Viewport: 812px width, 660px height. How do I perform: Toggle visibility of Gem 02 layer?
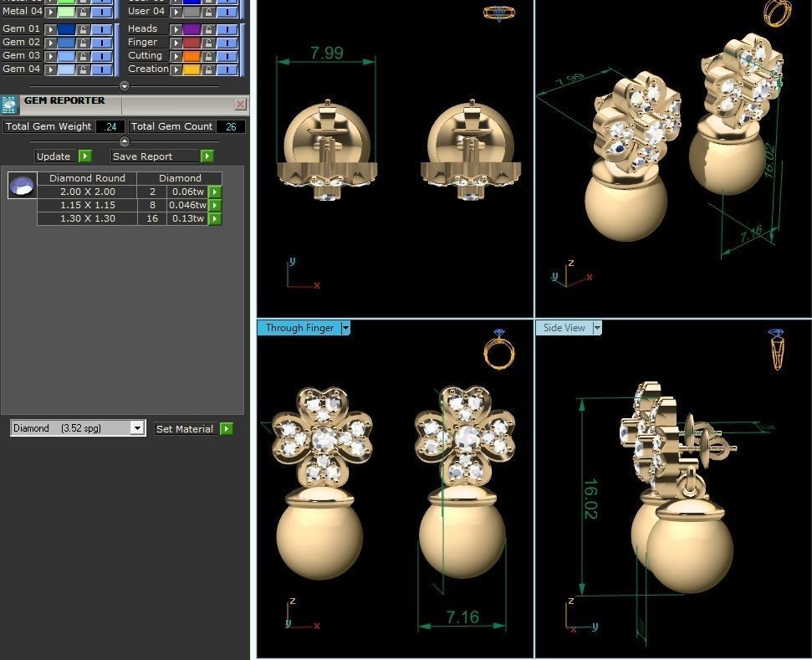click(x=101, y=43)
